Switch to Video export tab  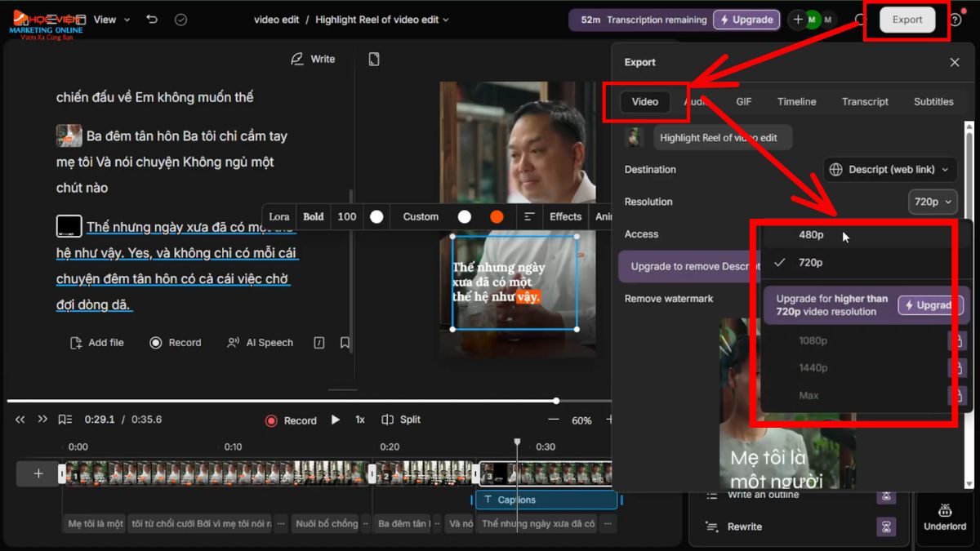click(x=645, y=102)
